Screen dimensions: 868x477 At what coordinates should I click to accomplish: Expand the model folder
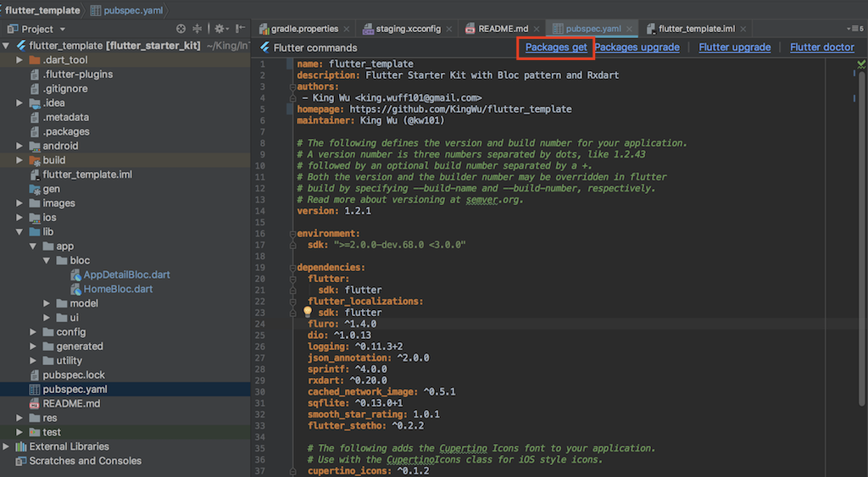click(47, 303)
